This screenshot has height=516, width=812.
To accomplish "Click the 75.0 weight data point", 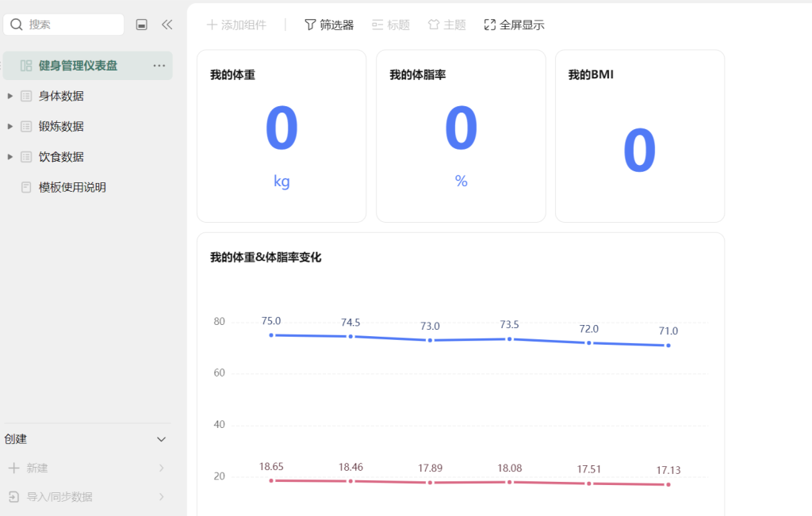I will coord(271,335).
